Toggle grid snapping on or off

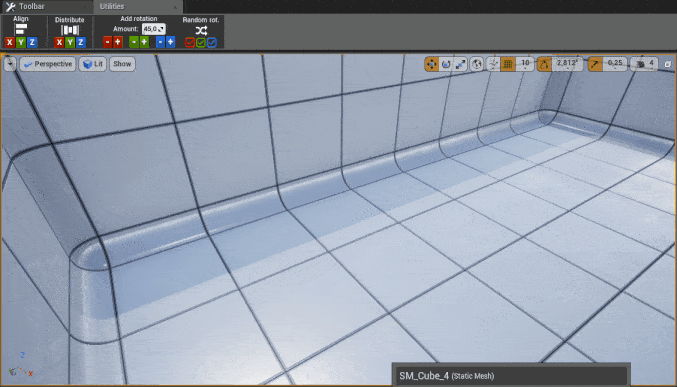coord(508,64)
